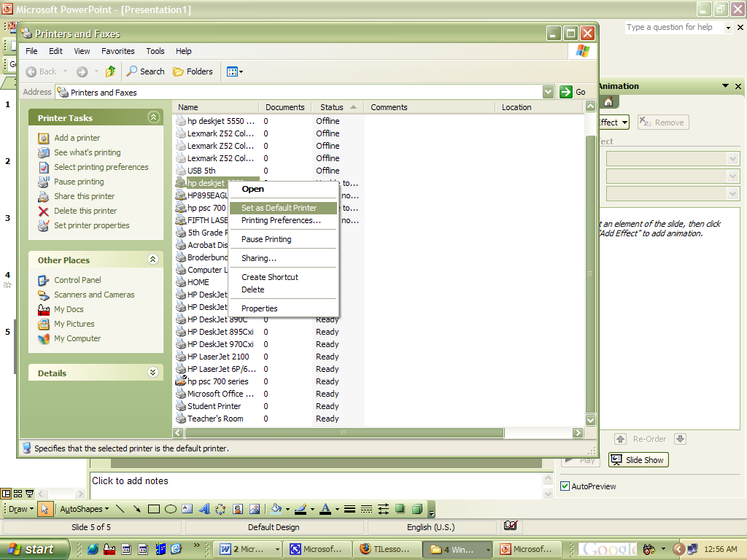Click the Shadow Style icon

[x=400, y=509]
